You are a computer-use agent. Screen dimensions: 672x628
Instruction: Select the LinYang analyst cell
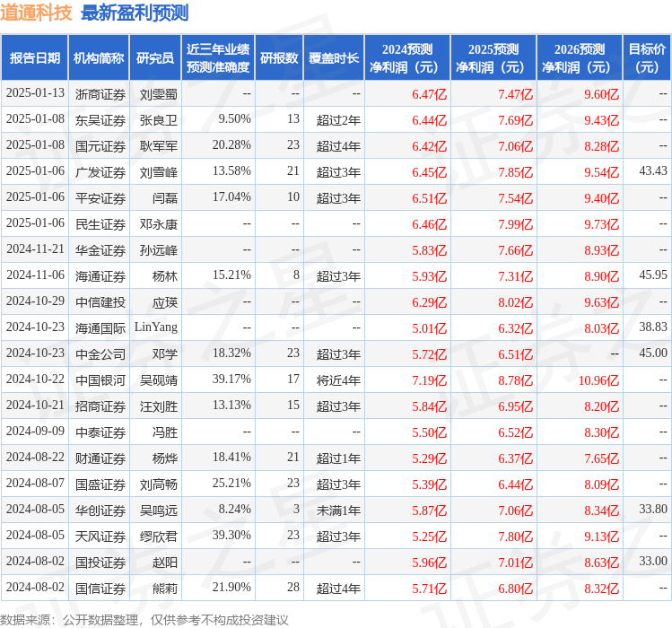[156, 327]
